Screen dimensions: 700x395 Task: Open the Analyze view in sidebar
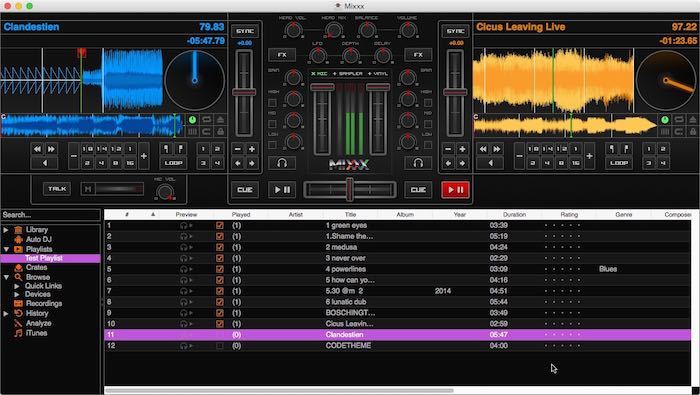tap(38, 323)
